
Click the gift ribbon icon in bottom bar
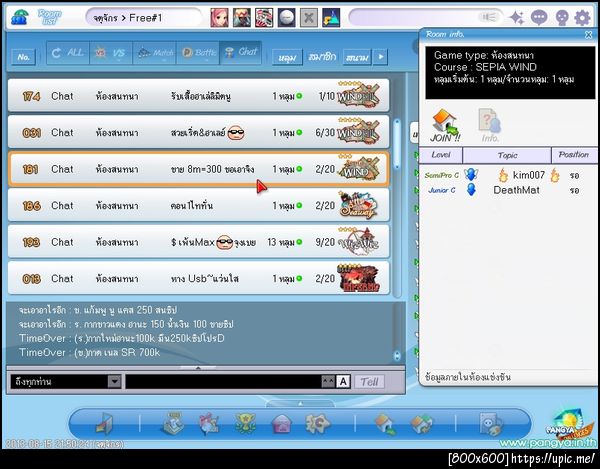click(x=209, y=423)
